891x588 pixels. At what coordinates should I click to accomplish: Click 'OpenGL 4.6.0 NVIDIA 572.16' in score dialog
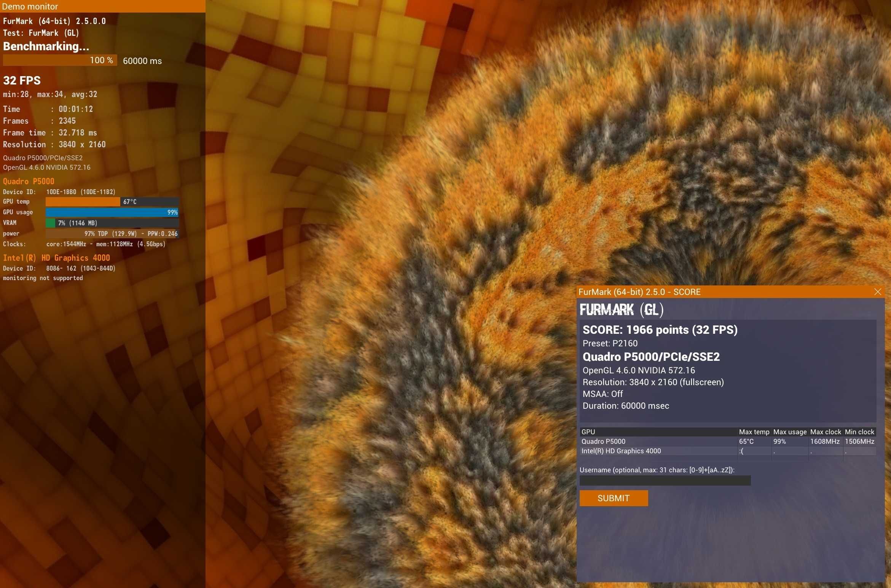639,370
